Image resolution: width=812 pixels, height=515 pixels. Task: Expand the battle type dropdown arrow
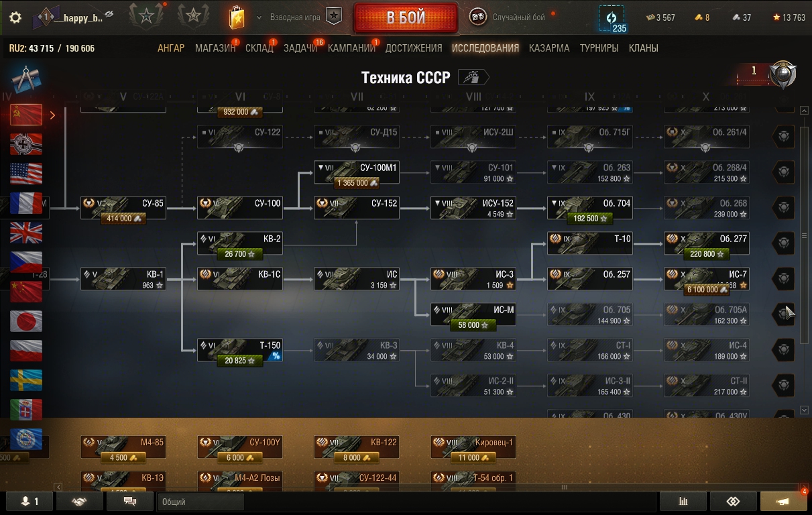(259, 17)
